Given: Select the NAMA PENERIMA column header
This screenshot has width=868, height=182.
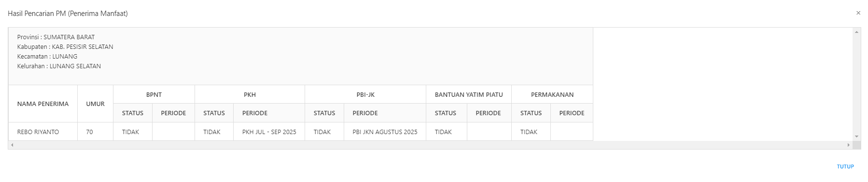Looking at the screenshot, I should (x=43, y=104).
